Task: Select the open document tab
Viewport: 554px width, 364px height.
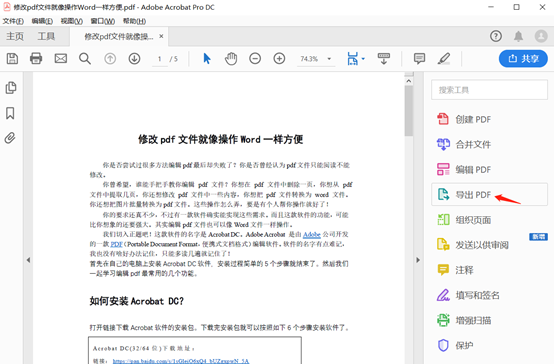Action: [x=118, y=36]
